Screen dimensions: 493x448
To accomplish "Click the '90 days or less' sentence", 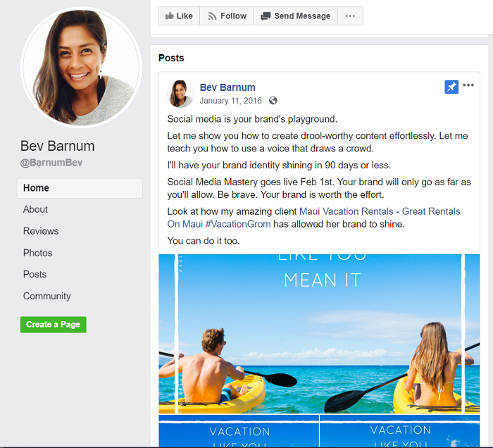I will click(x=279, y=166).
